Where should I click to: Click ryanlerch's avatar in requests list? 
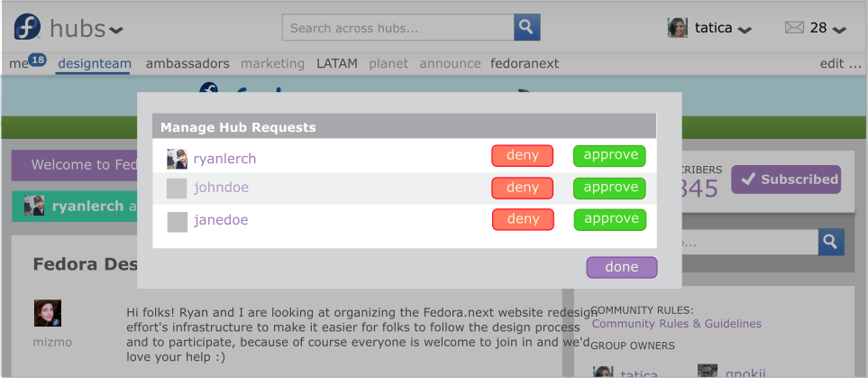click(x=178, y=159)
